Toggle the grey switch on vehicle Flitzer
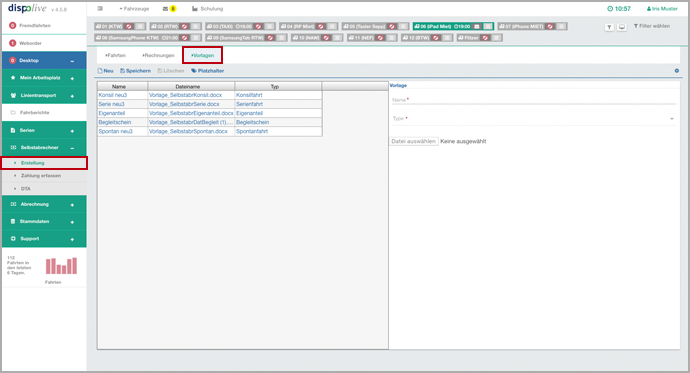Viewport: 690px width, 373px height. click(x=496, y=38)
